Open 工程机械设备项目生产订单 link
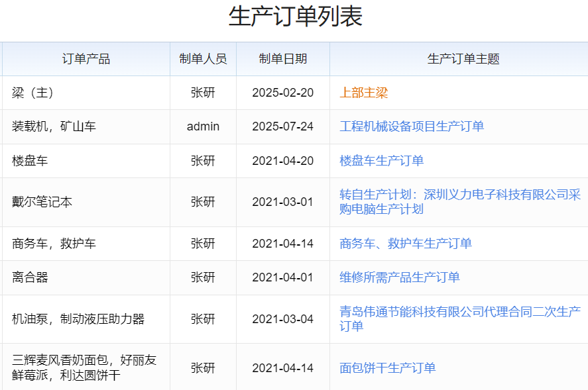This screenshot has width=588, height=390. tap(412, 126)
